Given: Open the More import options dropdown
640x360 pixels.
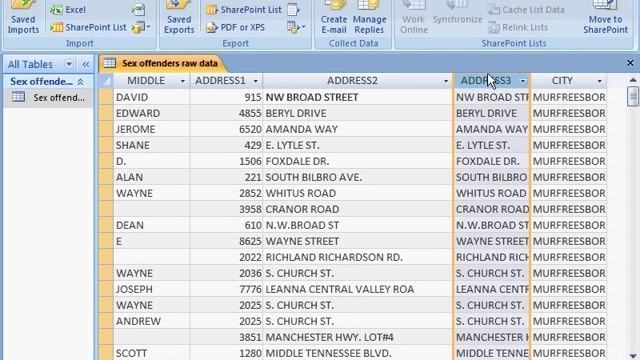Looking at the screenshot, I should [x=141, y=27].
